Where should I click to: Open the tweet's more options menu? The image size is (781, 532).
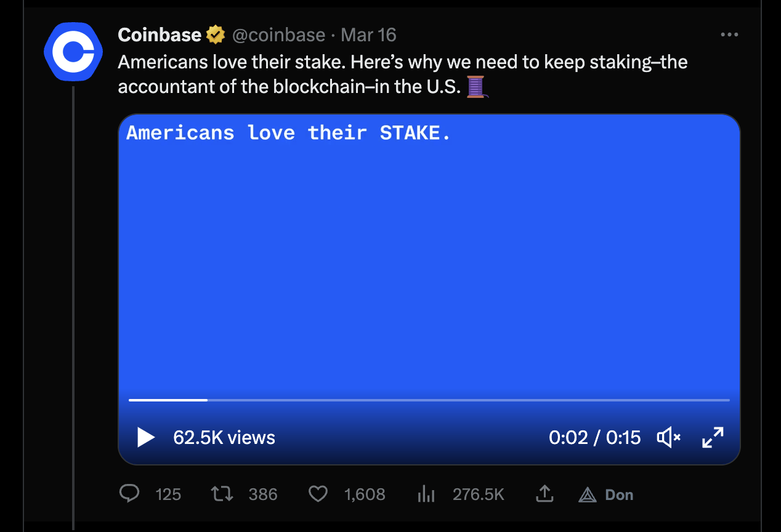pos(729,35)
